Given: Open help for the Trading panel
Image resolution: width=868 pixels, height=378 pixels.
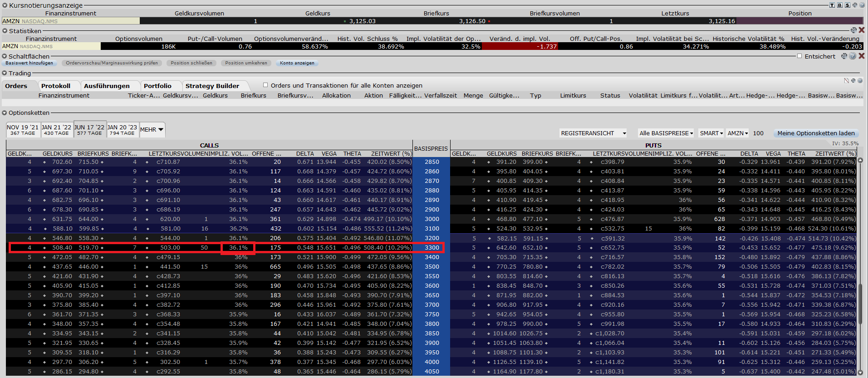Looking at the screenshot, I should tap(860, 81).
